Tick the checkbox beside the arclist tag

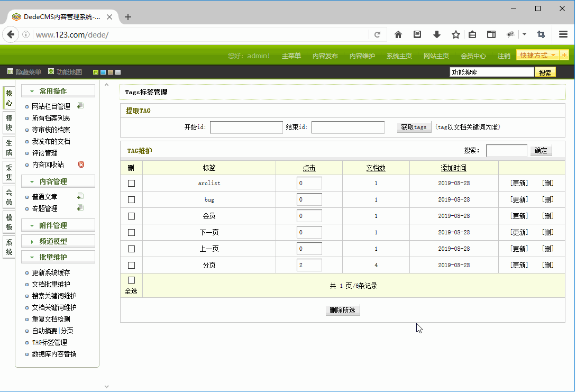point(131,183)
